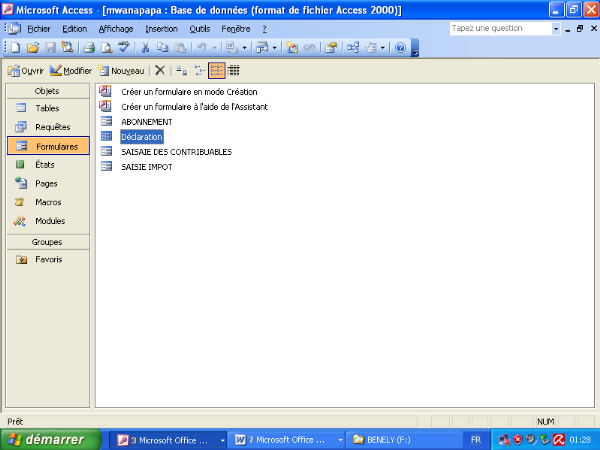Click the Undo arrow icon
Image resolution: width=600 pixels, height=450 pixels.
(202, 48)
